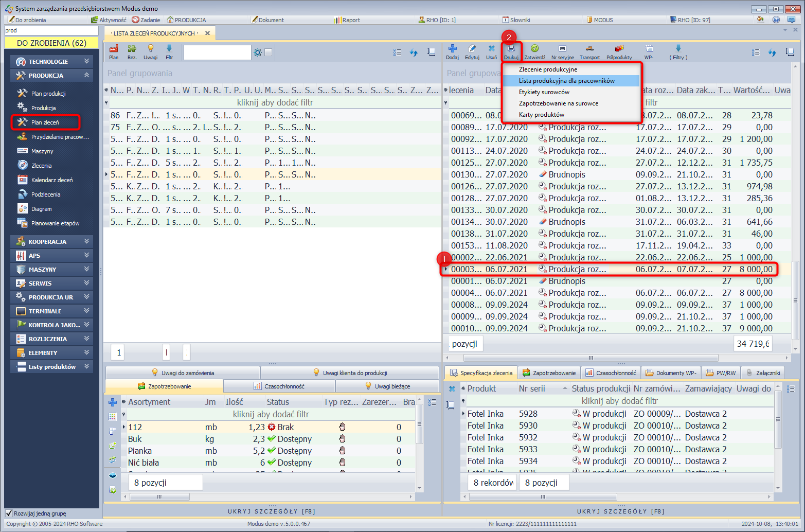Choose Lista produkcyjna dla pracowników menu entry

pyautogui.click(x=566, y=81)
